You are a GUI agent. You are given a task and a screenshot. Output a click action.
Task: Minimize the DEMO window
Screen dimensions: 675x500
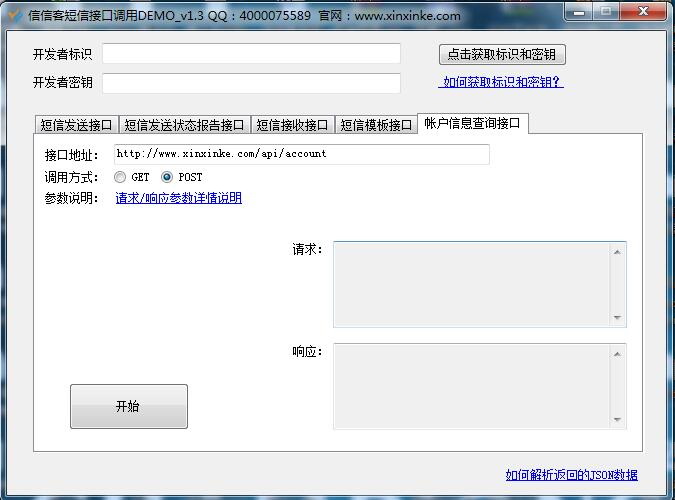579,12
